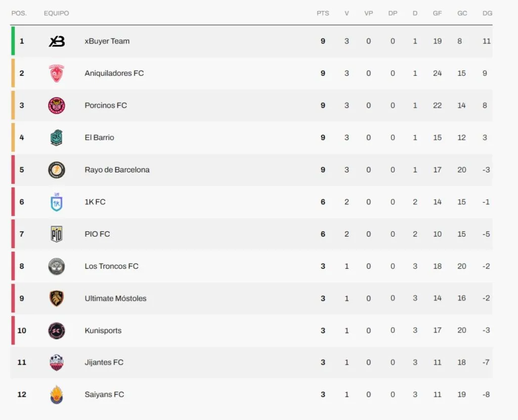
Task: Click the PTS column header
Action: tap(323, 13)
